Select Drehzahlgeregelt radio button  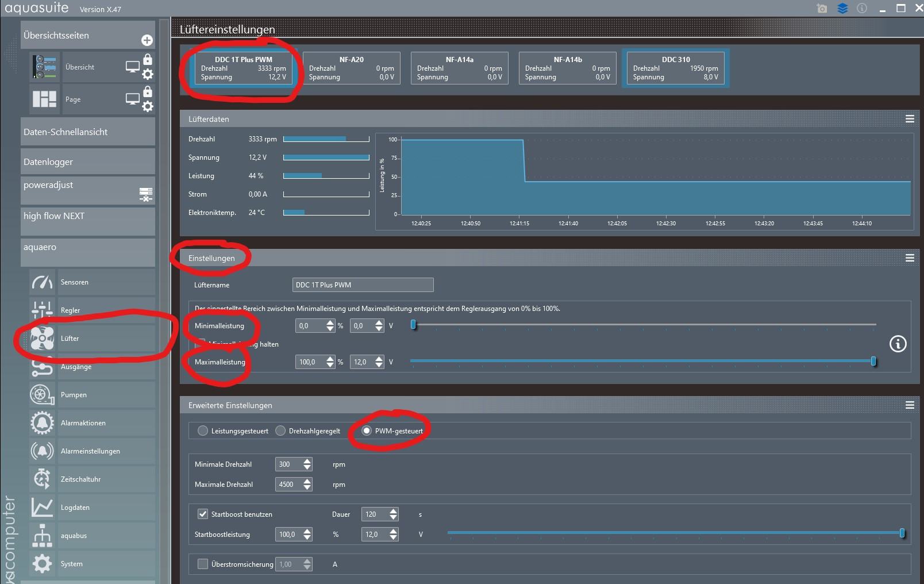[x=280, y=431]
